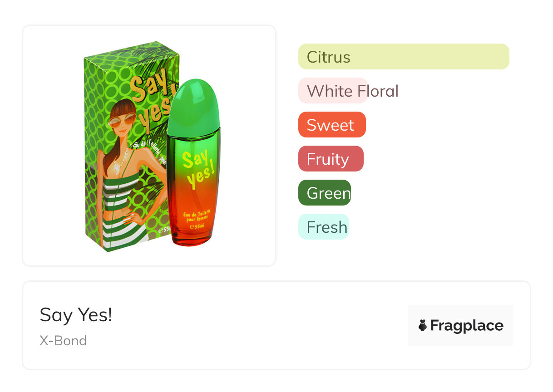Select the Citrus accord bar
553x392 pixels.
(403, 57)
